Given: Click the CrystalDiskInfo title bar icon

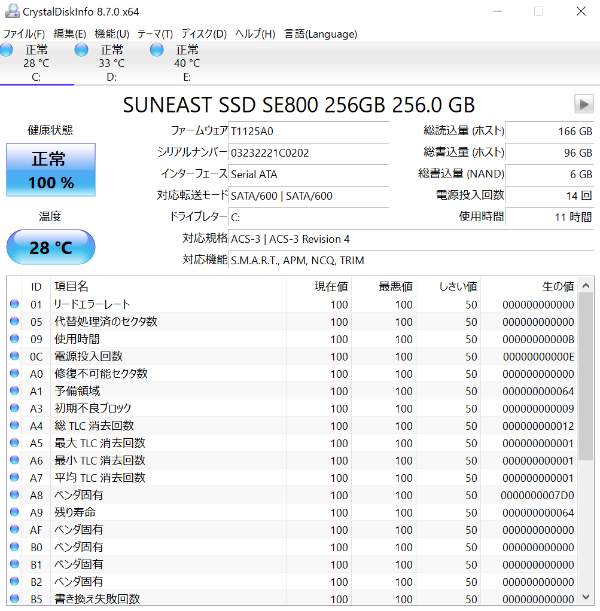Looking at the screenshot, I should coord(12,11).
